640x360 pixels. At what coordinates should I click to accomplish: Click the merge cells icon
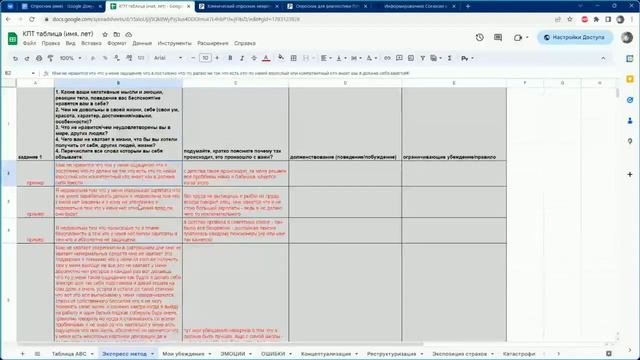(x=306, y=58)
